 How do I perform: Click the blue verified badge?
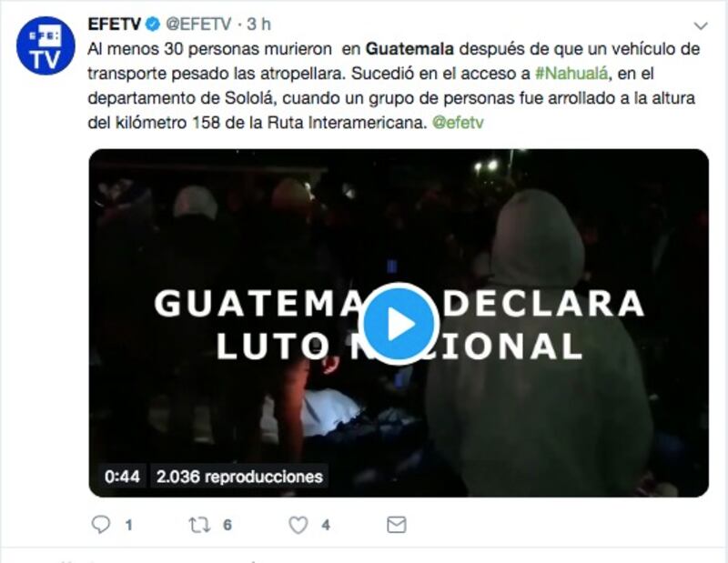[153, 25]
